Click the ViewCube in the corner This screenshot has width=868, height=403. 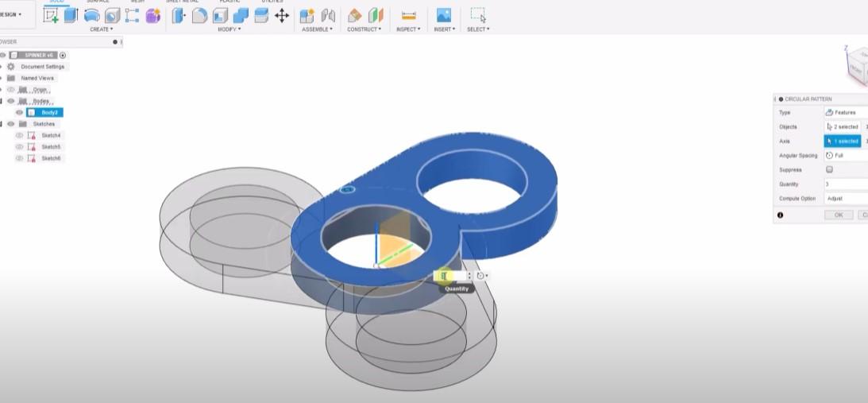858,65
